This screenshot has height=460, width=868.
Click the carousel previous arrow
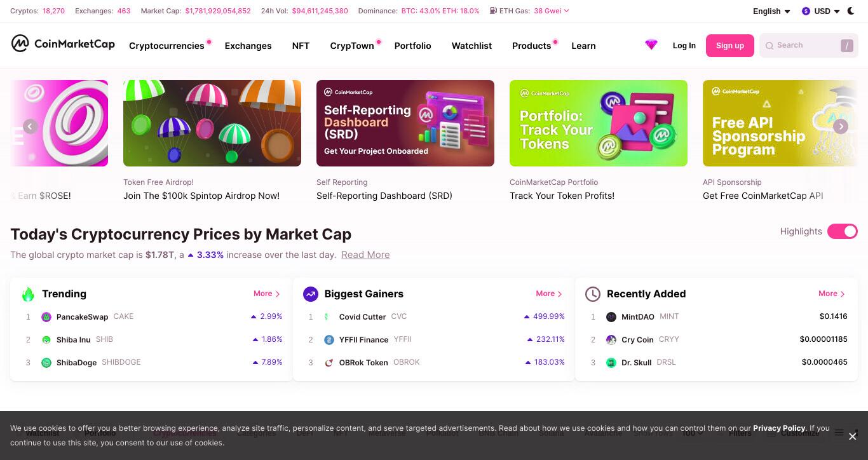[30, 126]
